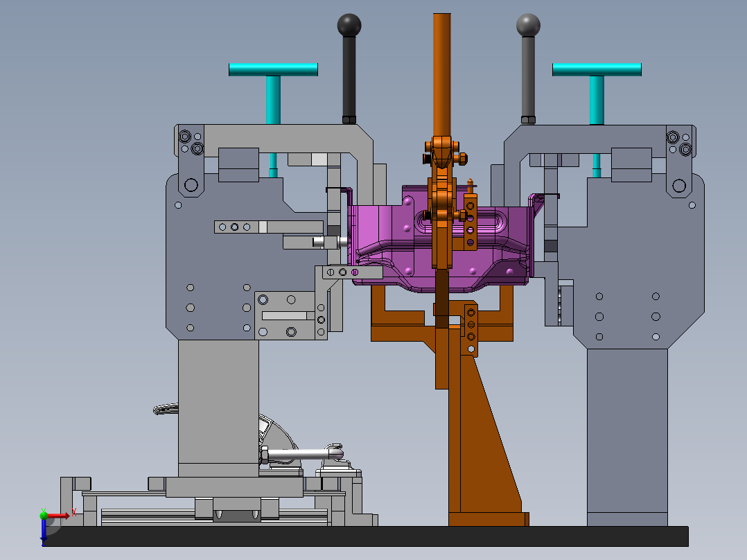Screen dimensions: 747x560
Task: Select the right gray ball knob
Action: [528, 25]
